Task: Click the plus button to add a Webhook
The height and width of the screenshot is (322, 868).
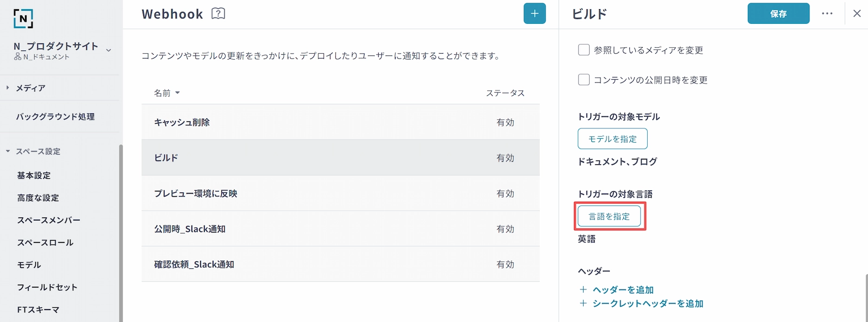Action: (534, 14)
